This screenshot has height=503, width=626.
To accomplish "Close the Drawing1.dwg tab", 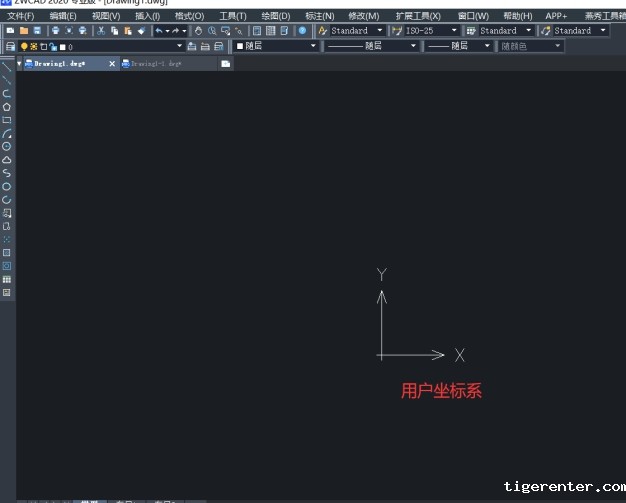I will [111, 63].
